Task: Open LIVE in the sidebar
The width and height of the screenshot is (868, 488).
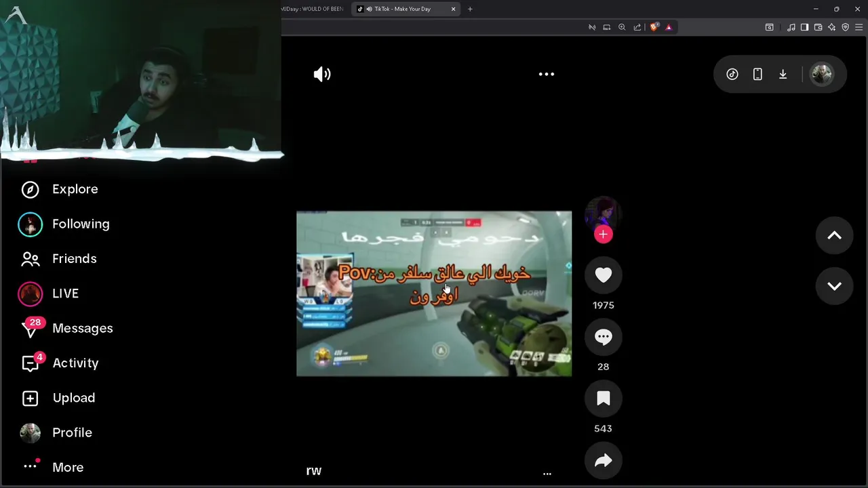Action: tap(65, 293)
